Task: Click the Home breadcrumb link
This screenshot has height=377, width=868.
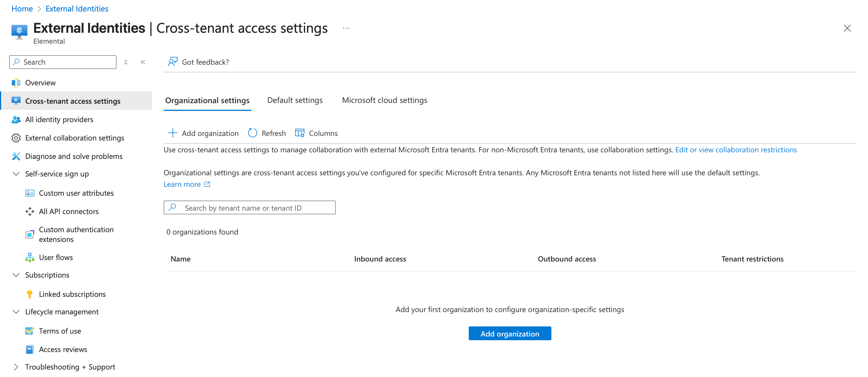Action: 22,9
